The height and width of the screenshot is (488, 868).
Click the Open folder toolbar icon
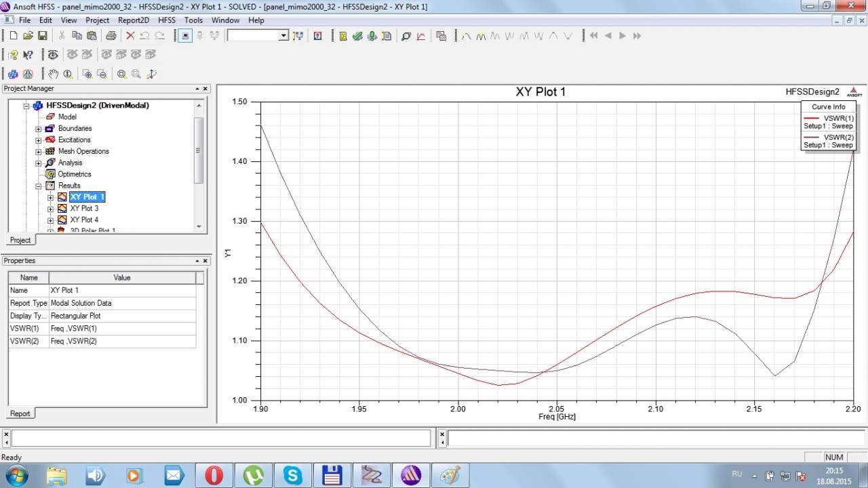pyautogui.click(x=28, y=36)
